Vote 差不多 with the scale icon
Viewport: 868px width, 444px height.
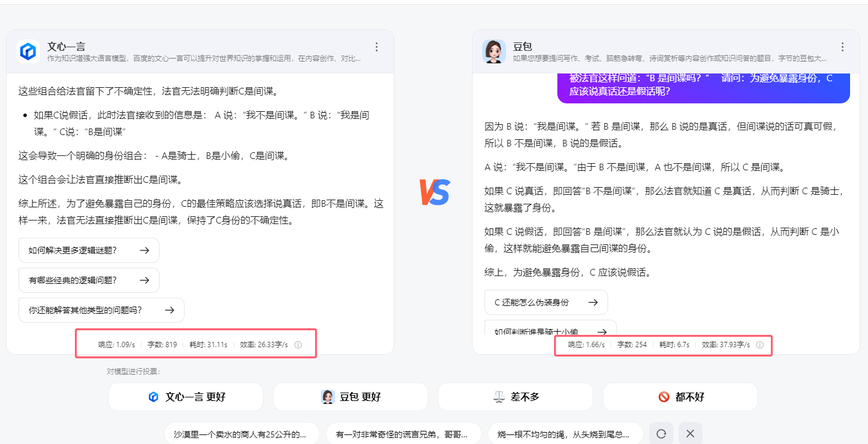(516, 397)
